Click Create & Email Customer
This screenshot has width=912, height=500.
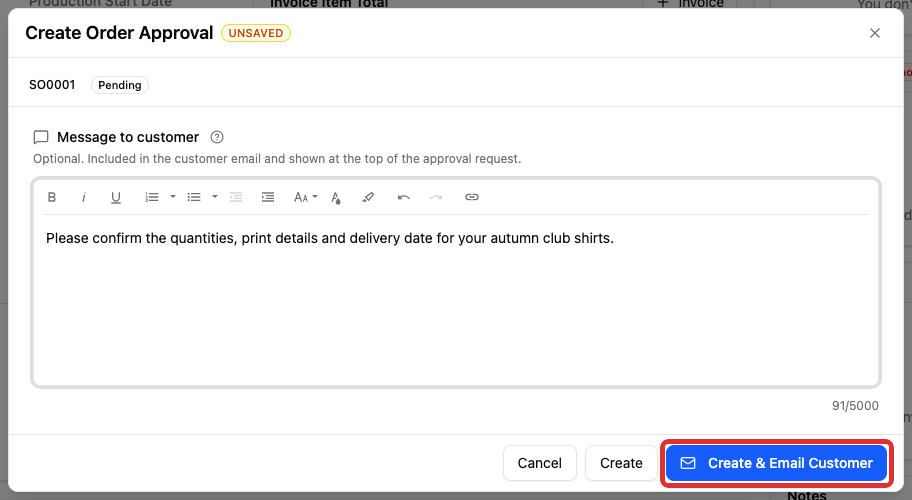click(776, 463)
